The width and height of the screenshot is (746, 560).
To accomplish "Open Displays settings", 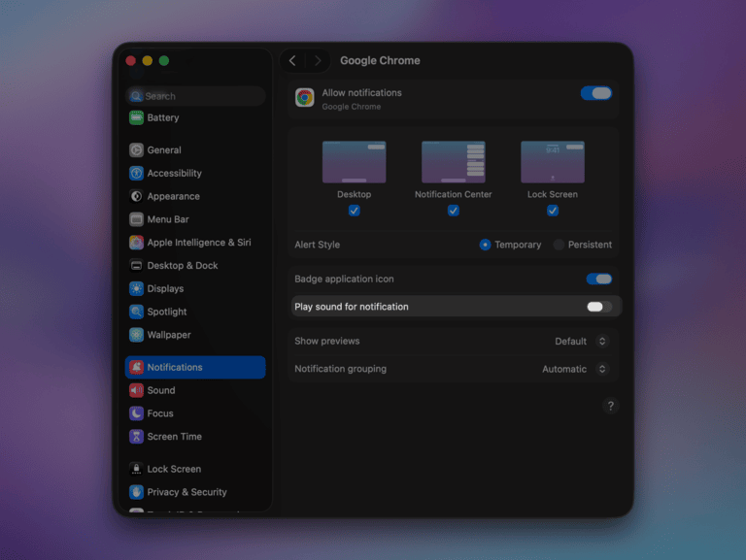I will (195, 288).
